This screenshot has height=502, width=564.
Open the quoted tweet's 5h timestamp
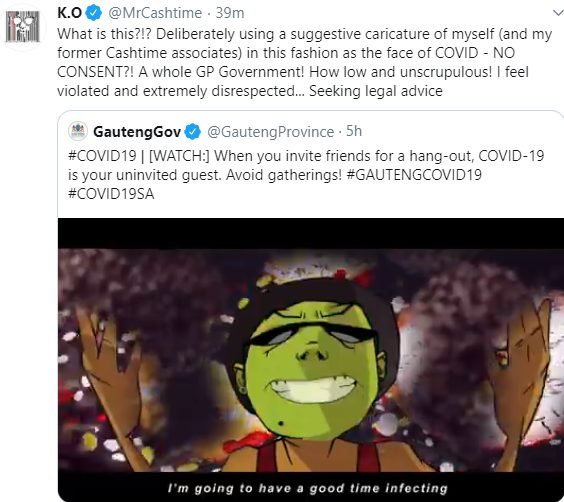pos(354,131)
